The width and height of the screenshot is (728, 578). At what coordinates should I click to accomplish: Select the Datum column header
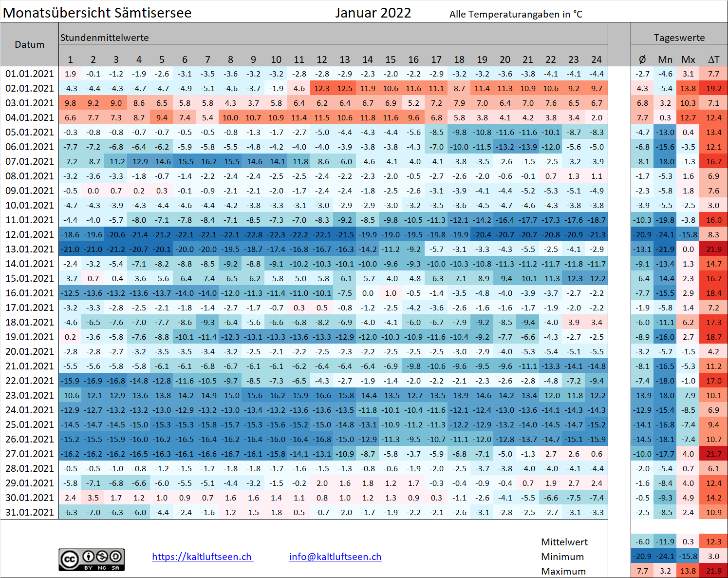pyautogui.click(x=30, y=44)
